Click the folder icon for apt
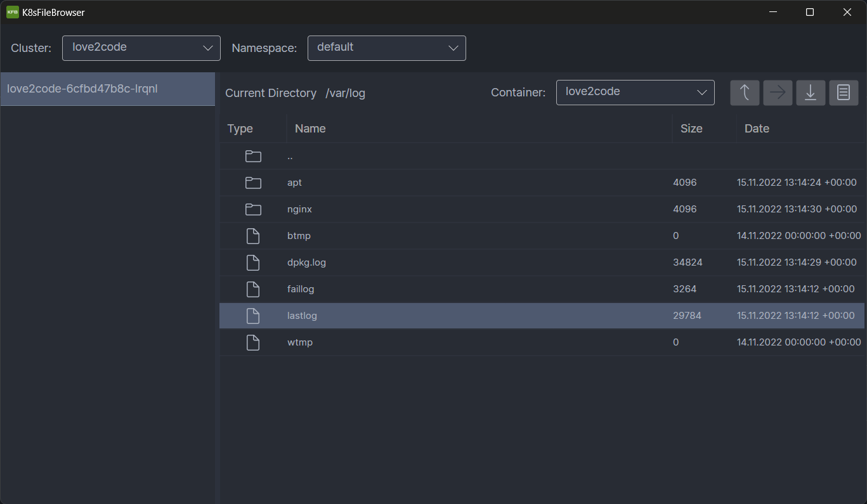Image resolution: width=867 pixels, height=504 pixels. pyautogui.click(x=253, y=183)
